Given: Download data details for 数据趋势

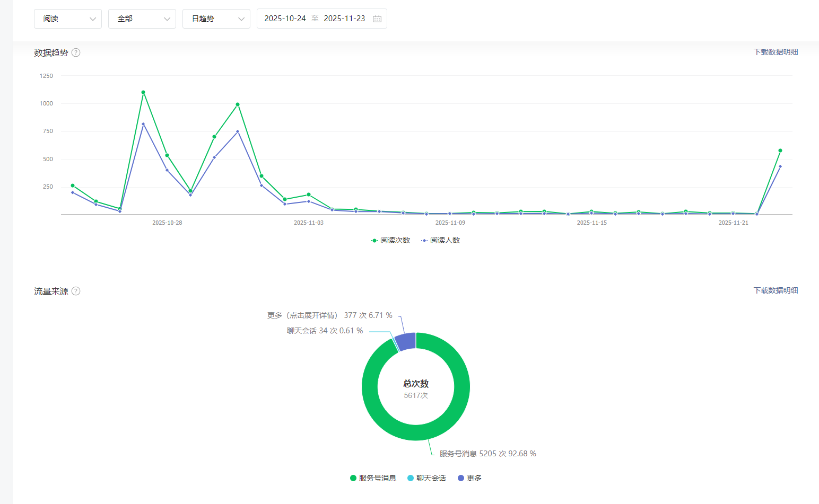Looking at the screenshot, I should tap(776, 52).
